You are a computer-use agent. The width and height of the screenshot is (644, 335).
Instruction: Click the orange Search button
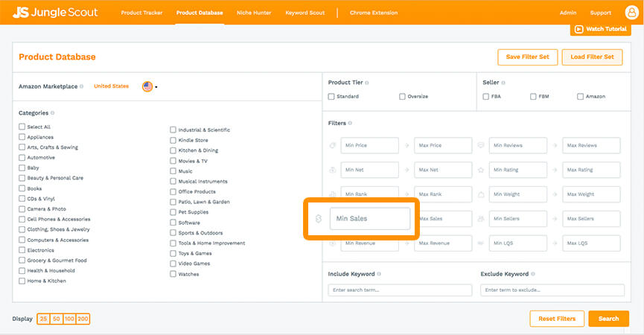click(609, 319)
